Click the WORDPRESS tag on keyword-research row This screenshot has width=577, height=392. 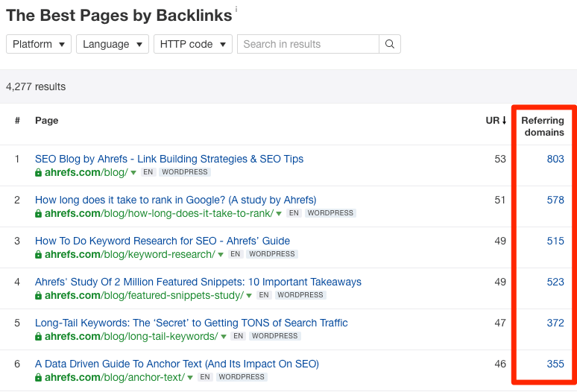click(x=272, y=254)
